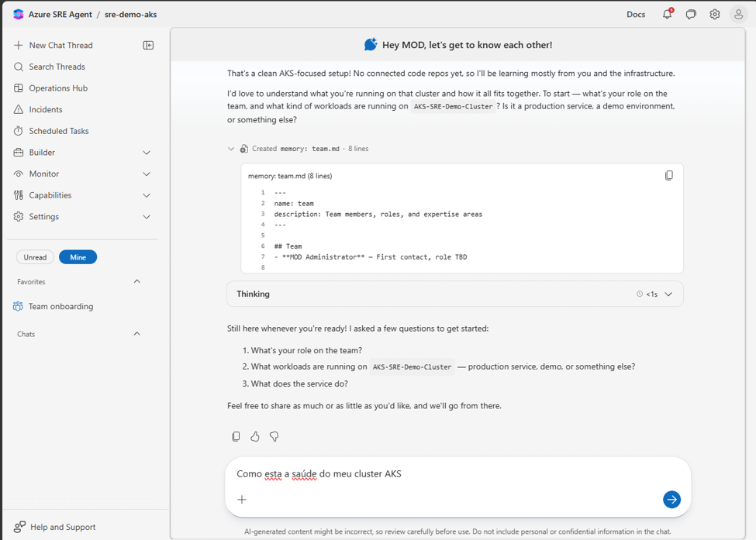This screenshot has width=756, height=540.
Task: Collapse the Chats section chevron
Action: [x=137, y=333]
